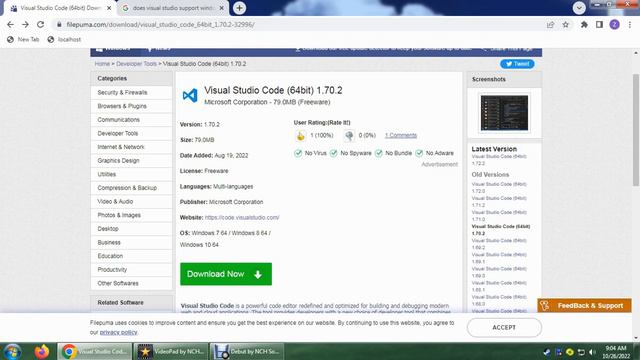This screenshot has width=640, height=360.
Task: Click the browser forward arrow
Action: point(25,24)
